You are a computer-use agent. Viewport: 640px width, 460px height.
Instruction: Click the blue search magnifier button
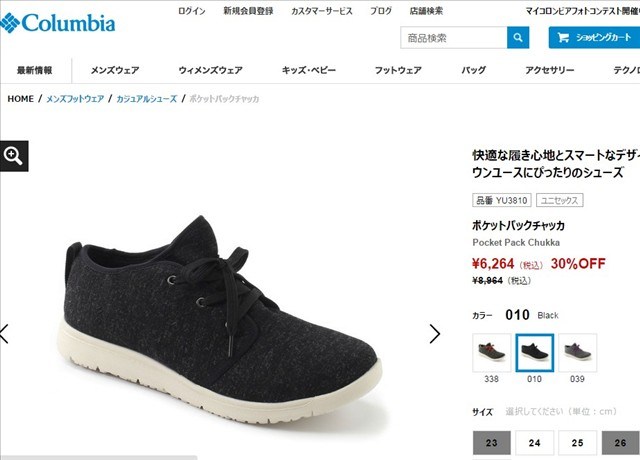tap(518, 38)
